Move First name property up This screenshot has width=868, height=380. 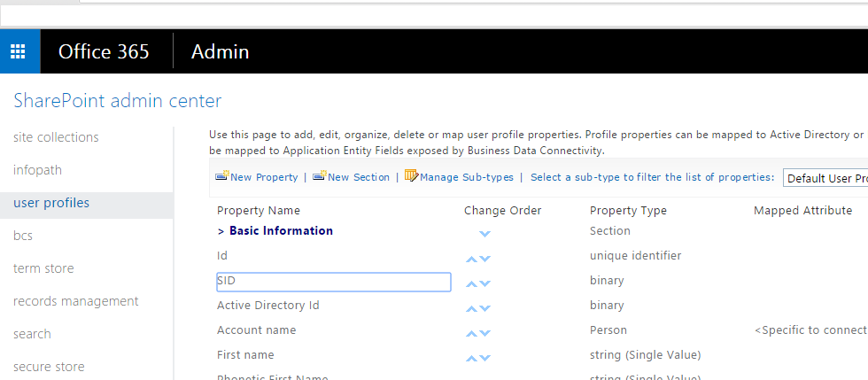pyautogui.click(x=471, y=359)
